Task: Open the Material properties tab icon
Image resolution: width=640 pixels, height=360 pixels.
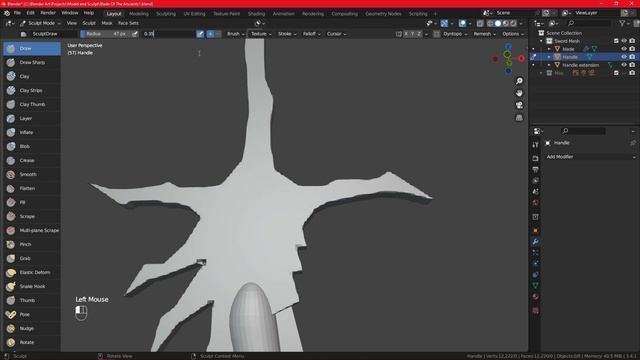Action: tap(536, 297)
